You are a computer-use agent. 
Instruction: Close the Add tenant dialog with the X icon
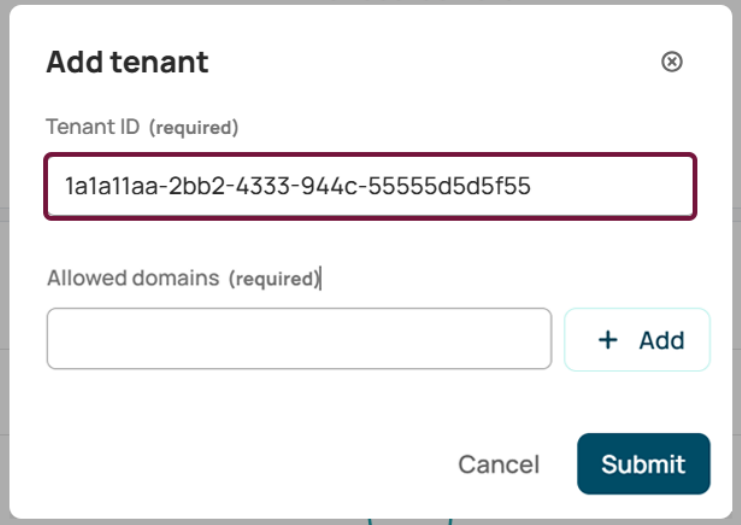pos(672,61)
